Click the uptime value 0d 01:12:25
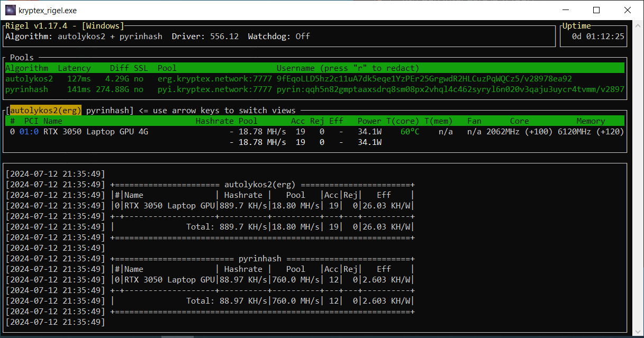This screenshot has width=644, height=338. tap(598, 36)
